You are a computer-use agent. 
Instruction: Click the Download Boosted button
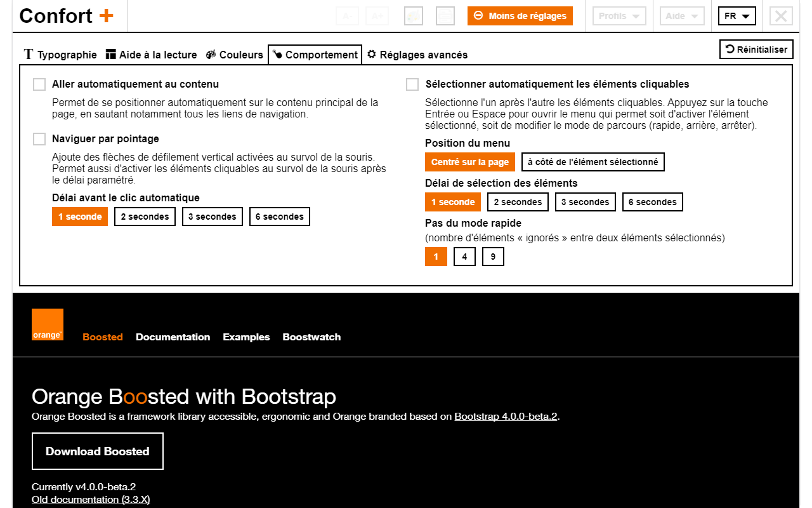point(98,451)
